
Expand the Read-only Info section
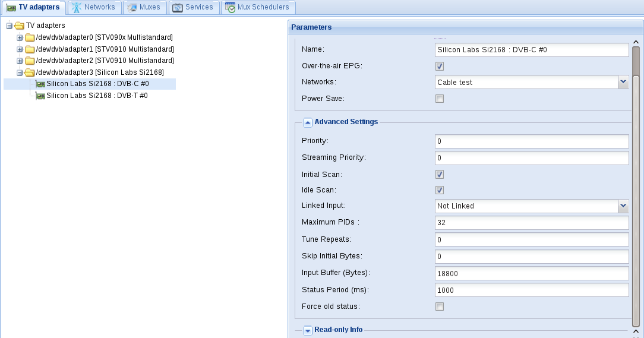point(308,330)
